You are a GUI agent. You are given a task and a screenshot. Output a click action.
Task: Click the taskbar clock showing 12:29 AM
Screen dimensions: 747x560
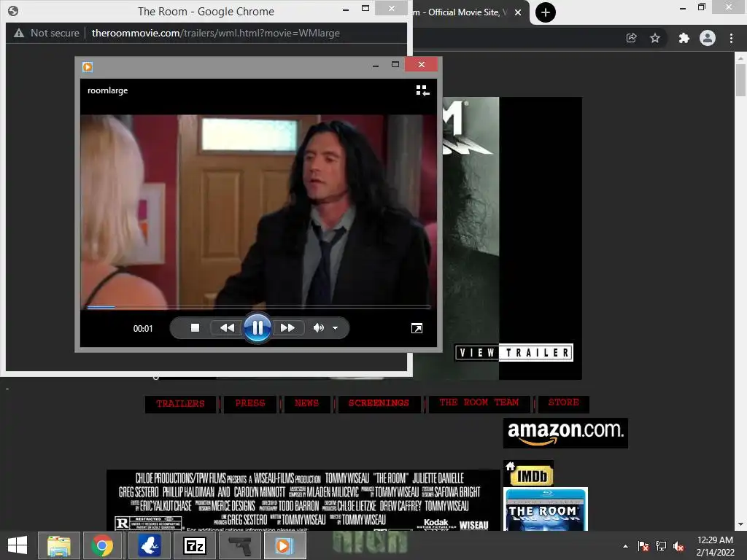[x=715, y=546]
